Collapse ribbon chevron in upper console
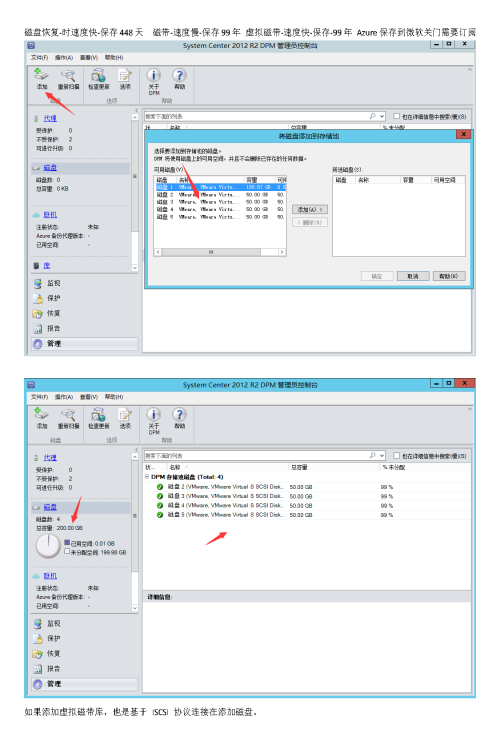 [469, 70]
